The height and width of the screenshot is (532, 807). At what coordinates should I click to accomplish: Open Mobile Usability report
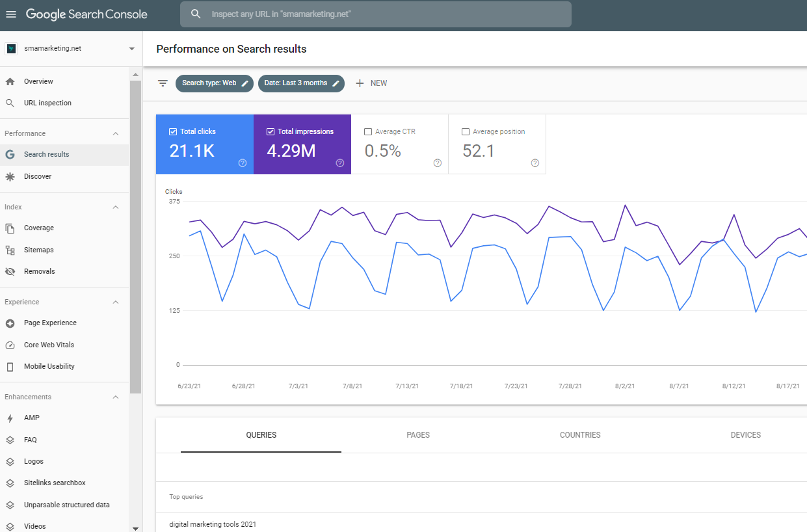[x=64, y=367]
